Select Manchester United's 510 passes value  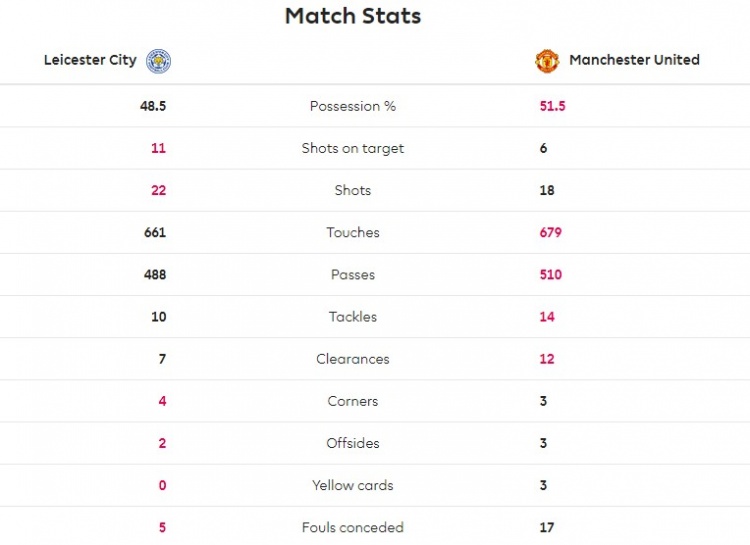tap(551, 275)
